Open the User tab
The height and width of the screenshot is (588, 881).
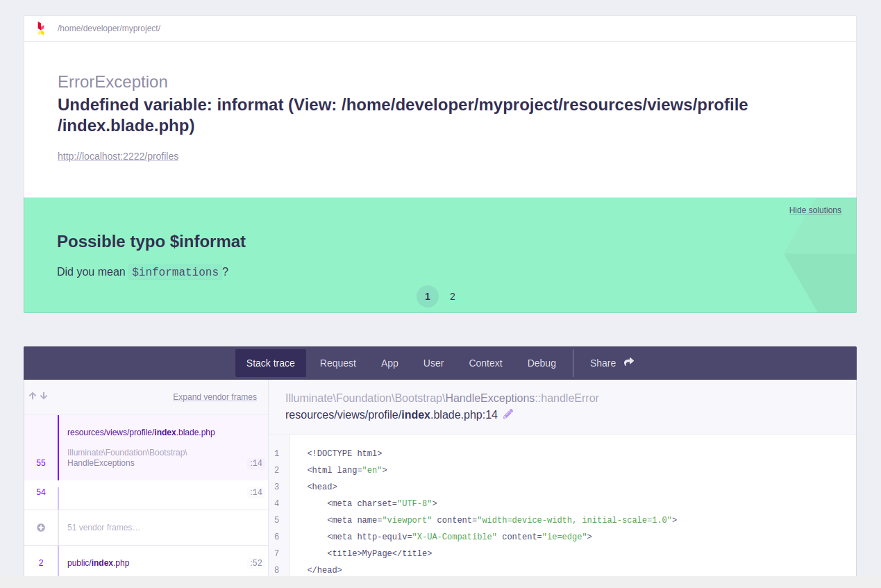[434, 363]
